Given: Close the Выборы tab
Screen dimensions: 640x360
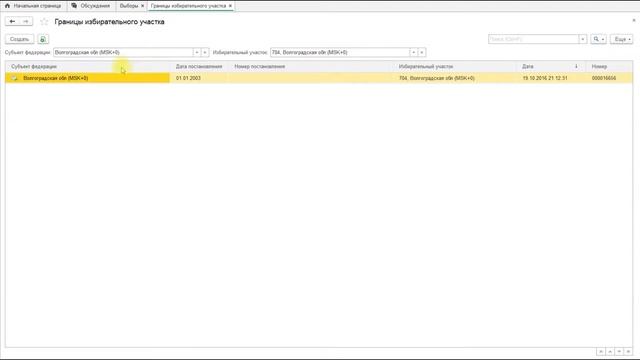Looking at the screenshot, I should (142, 6).
